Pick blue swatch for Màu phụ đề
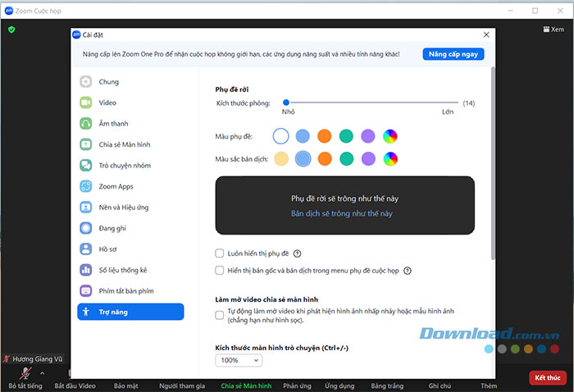 [x=303, y=136]
